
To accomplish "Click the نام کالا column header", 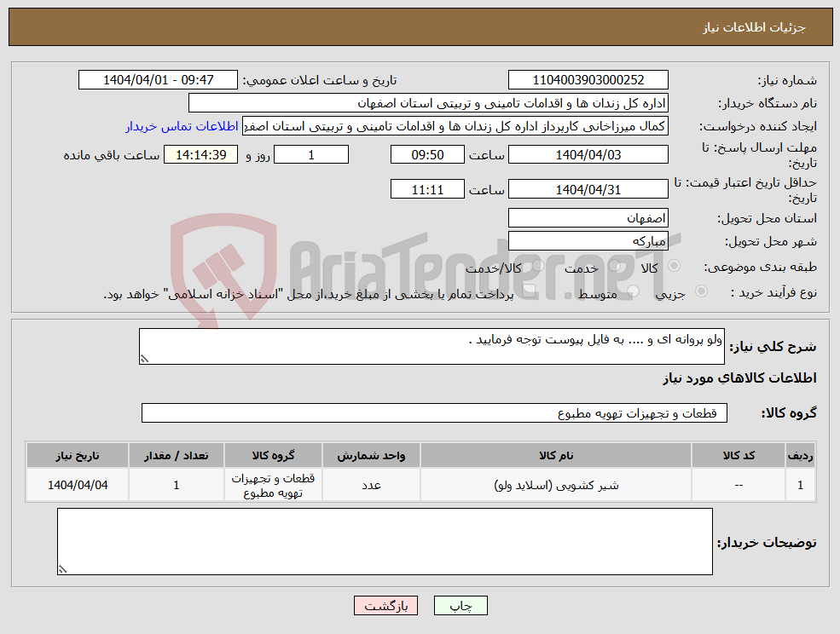I will tap(556, 456).
